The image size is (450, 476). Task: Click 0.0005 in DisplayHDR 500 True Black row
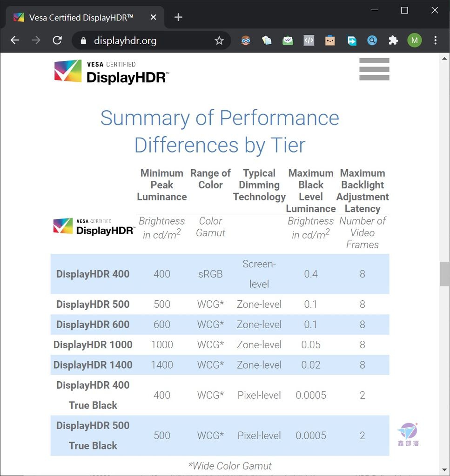click(311, 435)
